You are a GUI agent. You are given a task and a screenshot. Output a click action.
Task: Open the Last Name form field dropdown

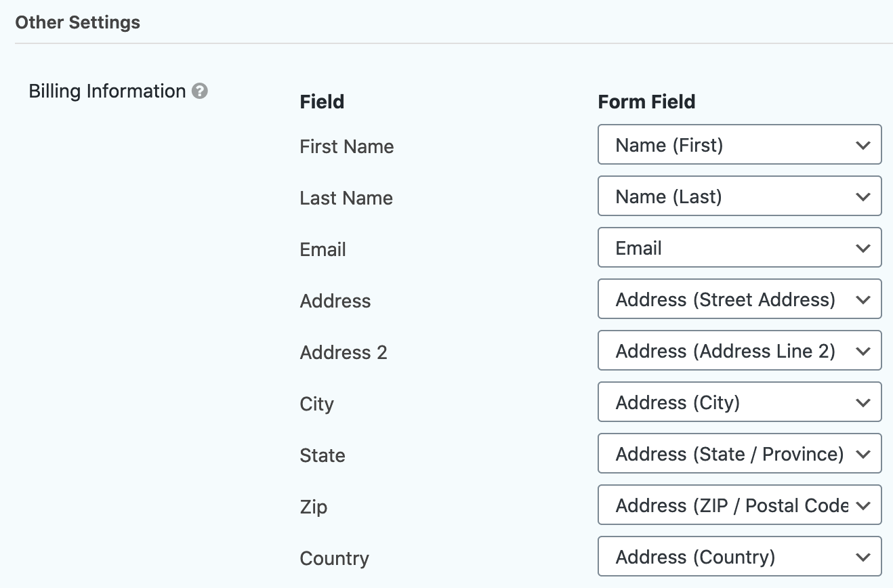(739, 196)
